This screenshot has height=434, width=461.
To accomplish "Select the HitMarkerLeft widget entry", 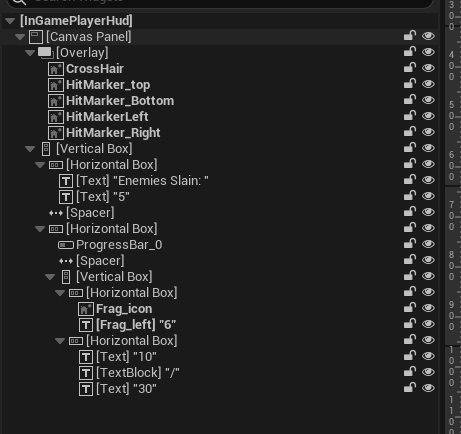I will pyautogui.click(x=107, y=117).
